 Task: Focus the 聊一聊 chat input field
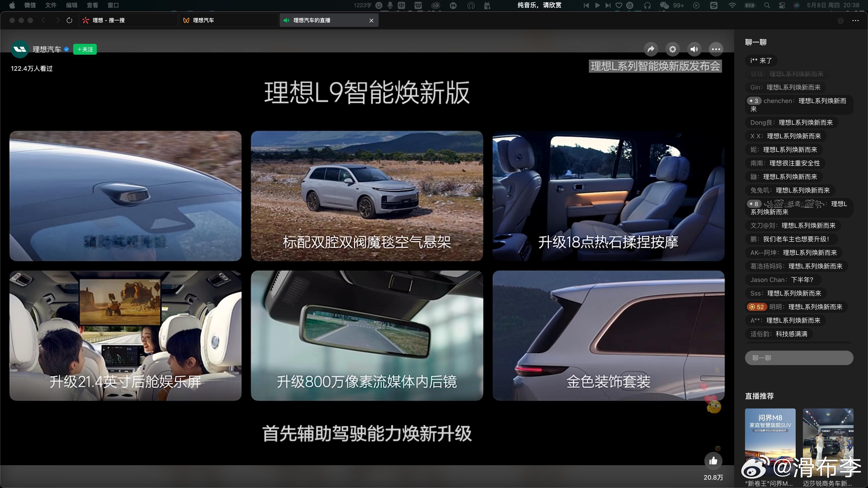(799, 358)
